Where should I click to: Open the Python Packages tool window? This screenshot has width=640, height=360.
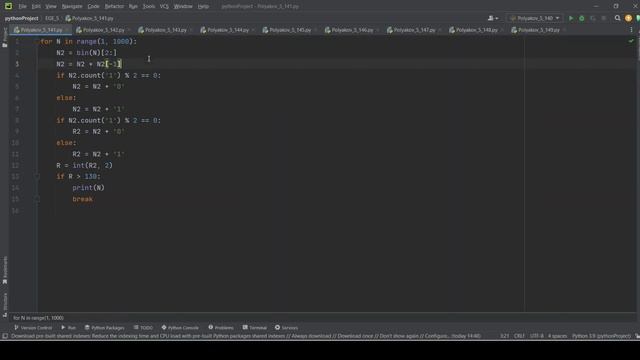104,328
